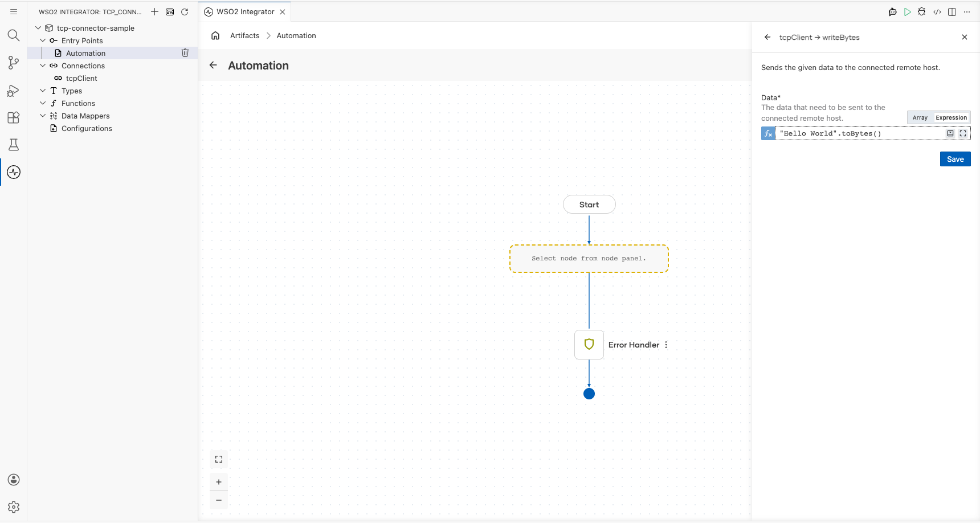Open Source Control view
The width and height of the screenshot is (980, 523).
pos(14,63)
